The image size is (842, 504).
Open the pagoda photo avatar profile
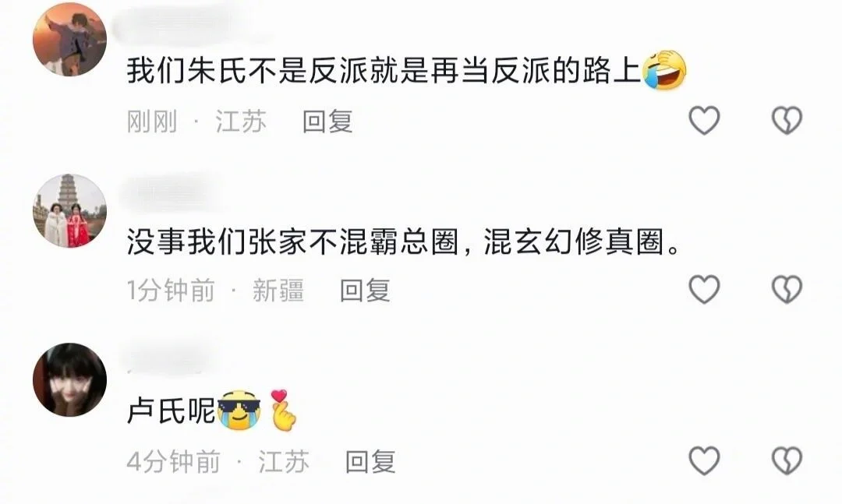click(70, 211)
